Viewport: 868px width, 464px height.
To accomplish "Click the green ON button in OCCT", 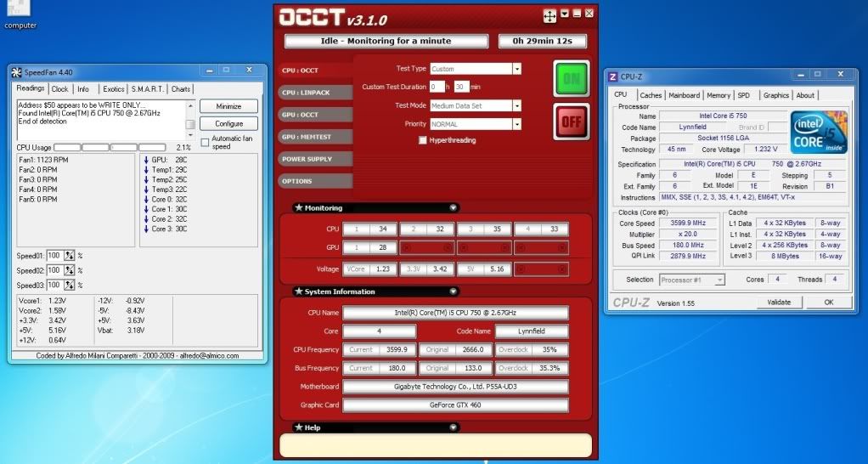I will (571, 78).
